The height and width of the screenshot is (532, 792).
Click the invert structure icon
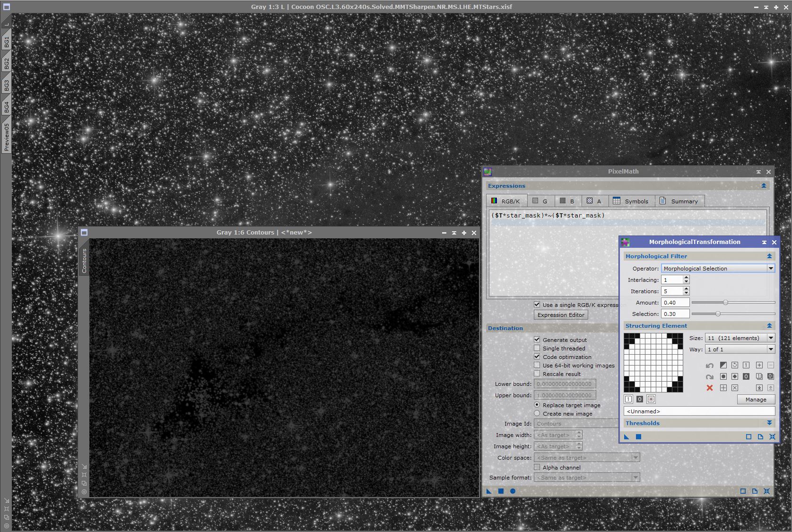point(723,365)
